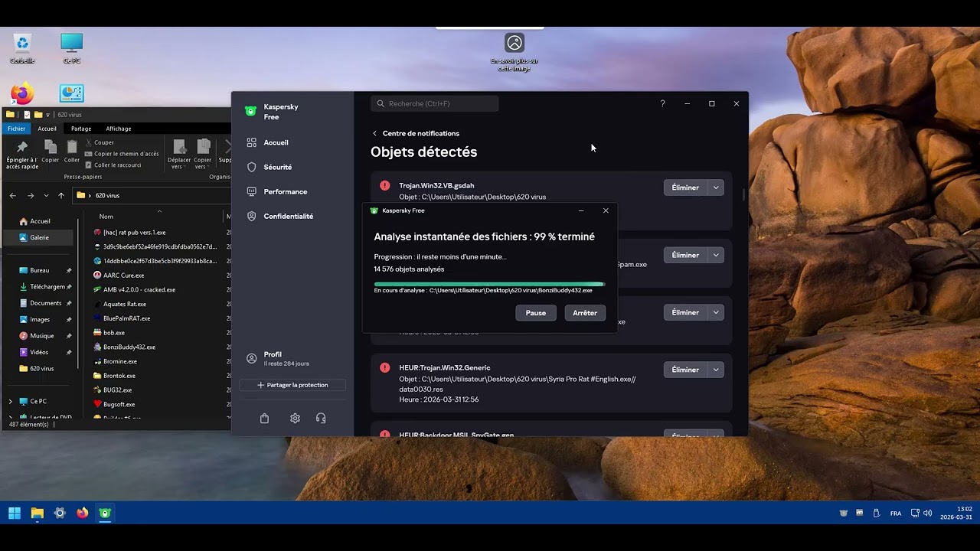Open Fichier tab in File Explorer
Screen dimensions: 980x551
(x=17, y=129)
